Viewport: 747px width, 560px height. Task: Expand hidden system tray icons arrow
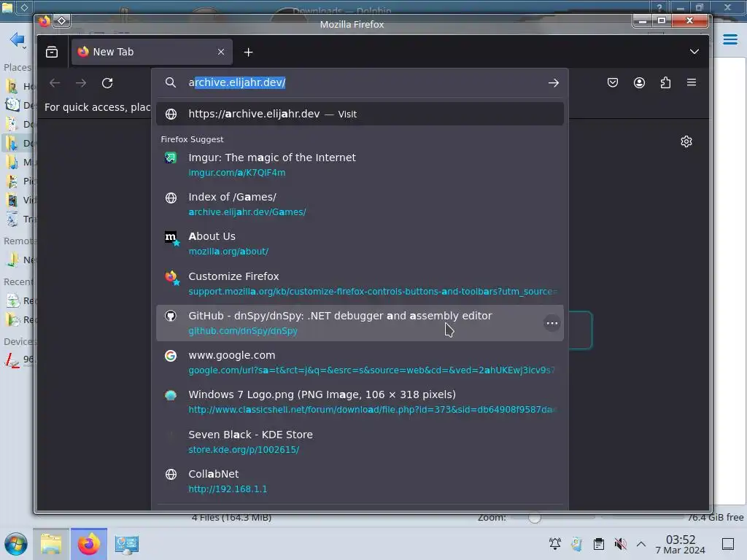[640, 544]
